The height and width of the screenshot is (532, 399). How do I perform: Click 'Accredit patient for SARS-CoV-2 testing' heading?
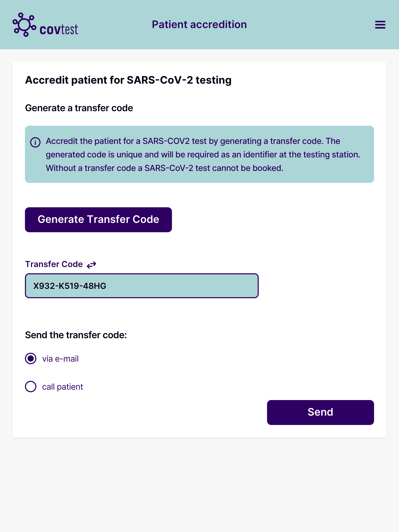128,80
